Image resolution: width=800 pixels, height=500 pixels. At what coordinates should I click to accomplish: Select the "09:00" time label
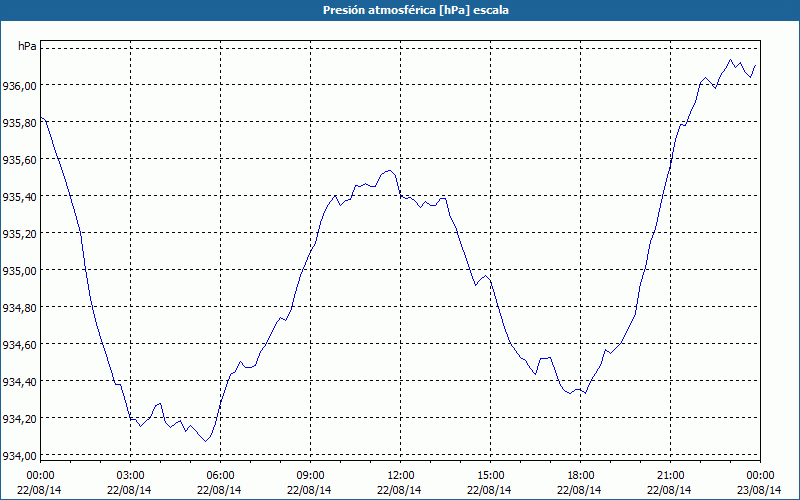tap(310, 476)
